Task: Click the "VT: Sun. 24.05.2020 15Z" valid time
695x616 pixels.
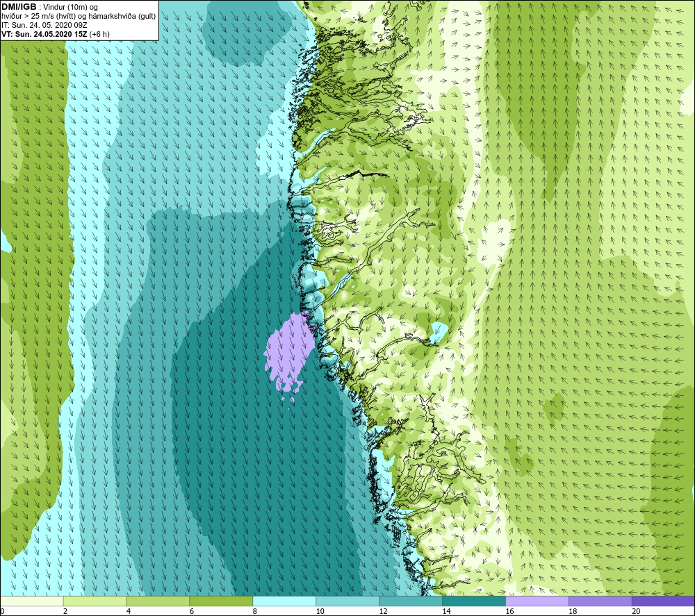Action: [x=44, y=34]
